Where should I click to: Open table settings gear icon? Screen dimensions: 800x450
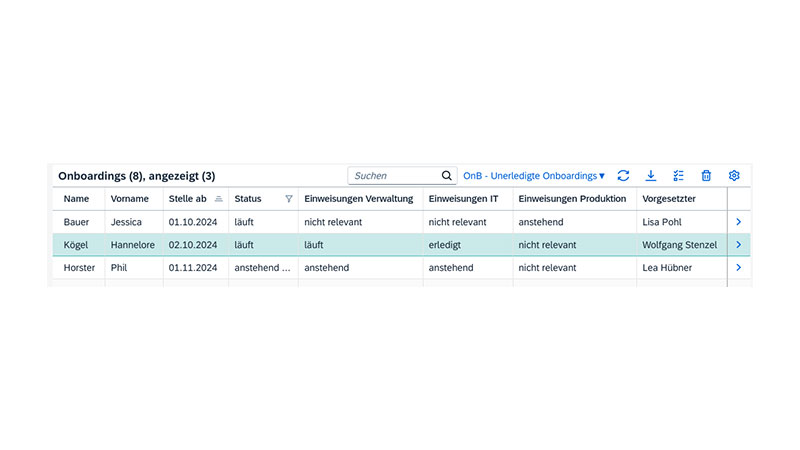pos(734,176)
